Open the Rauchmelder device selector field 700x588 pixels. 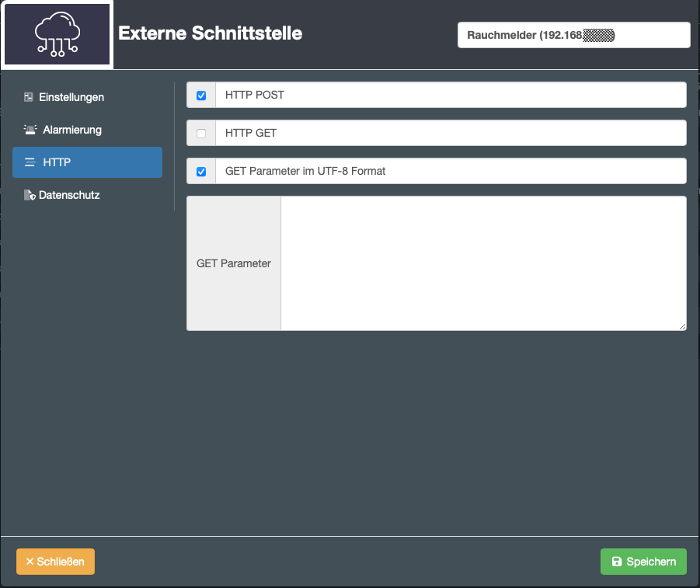[x=573, y=35]
